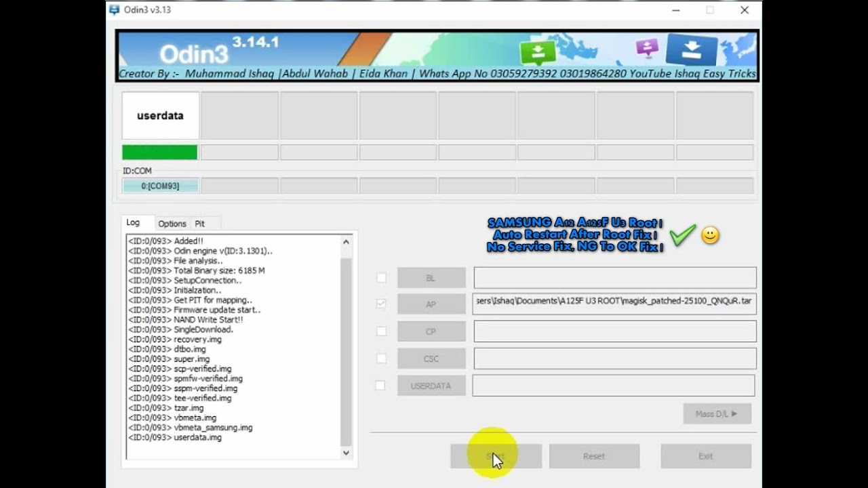Screen dimensions: 868x488
Task: Click the 'tee-verified.img' log line
Action: (x=180, y=399)
